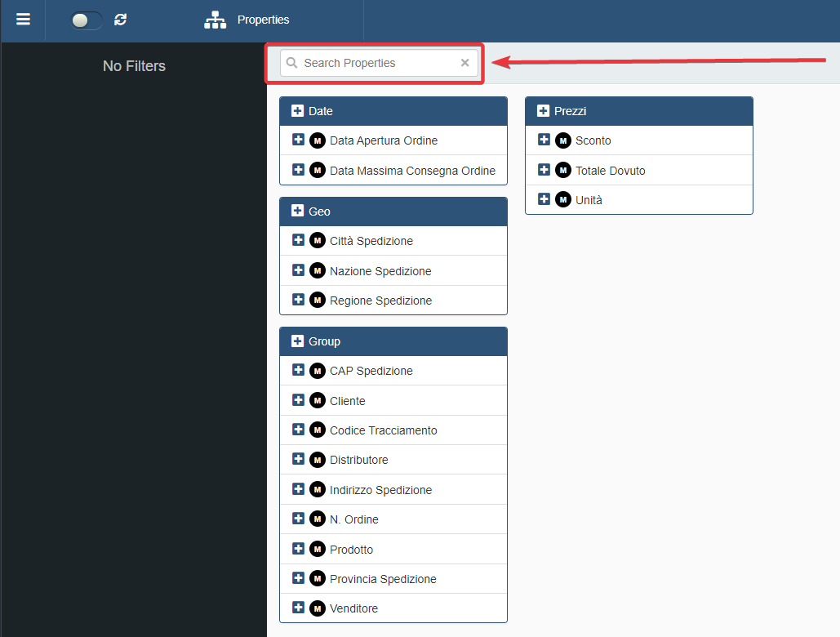This screenshot has height=637, width=840.
Task: Expand the Prezzi group plus icon
Action: click(544, 111)
